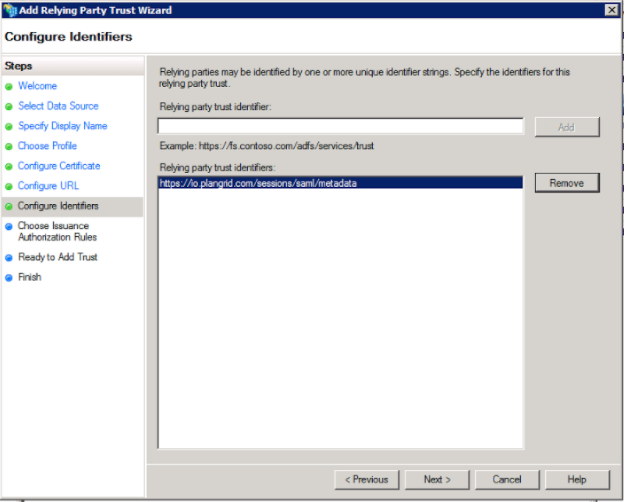Click the green bullet beside Configure Identifiers
The width and height of the screenshot is (625, 502).
point(9,207)
